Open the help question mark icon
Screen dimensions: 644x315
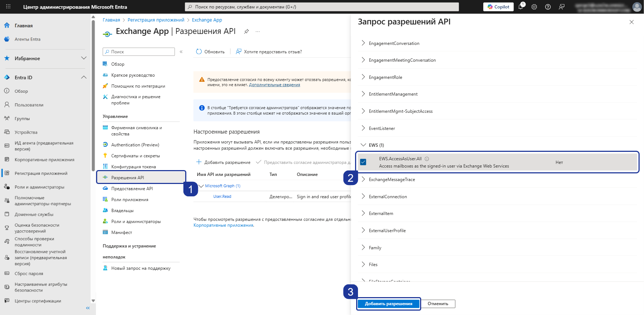[548, 7]
